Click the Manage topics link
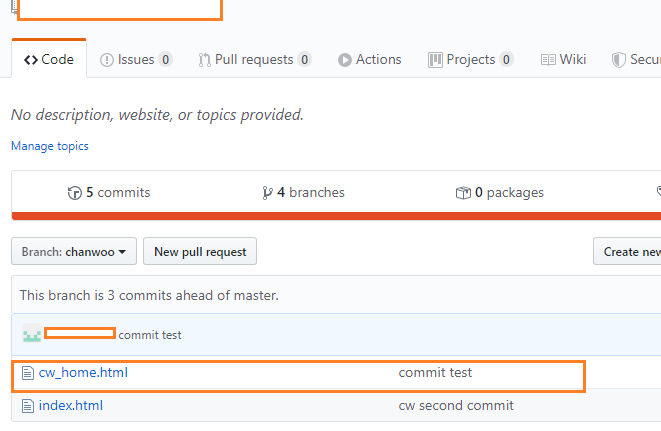 pyautogui.click(x=50, y=146)
